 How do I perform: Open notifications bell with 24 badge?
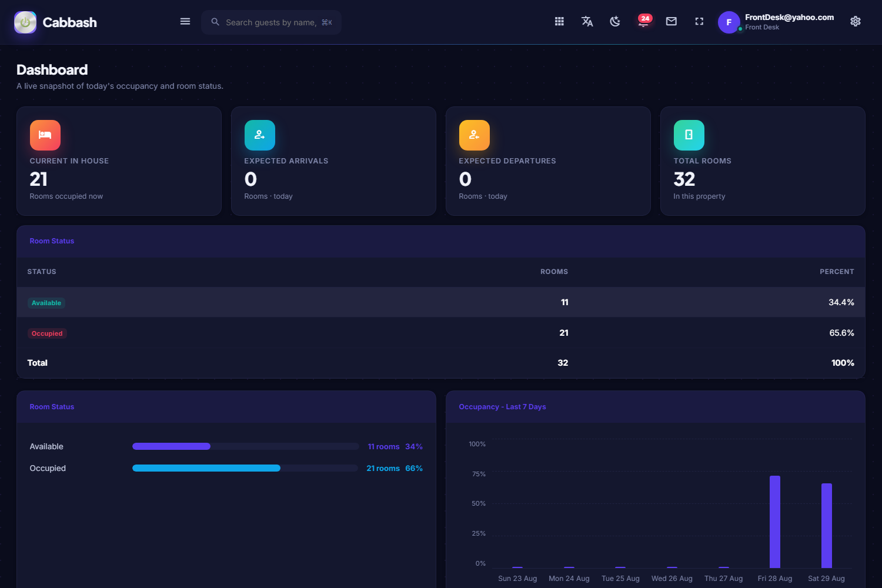(644, 22)
